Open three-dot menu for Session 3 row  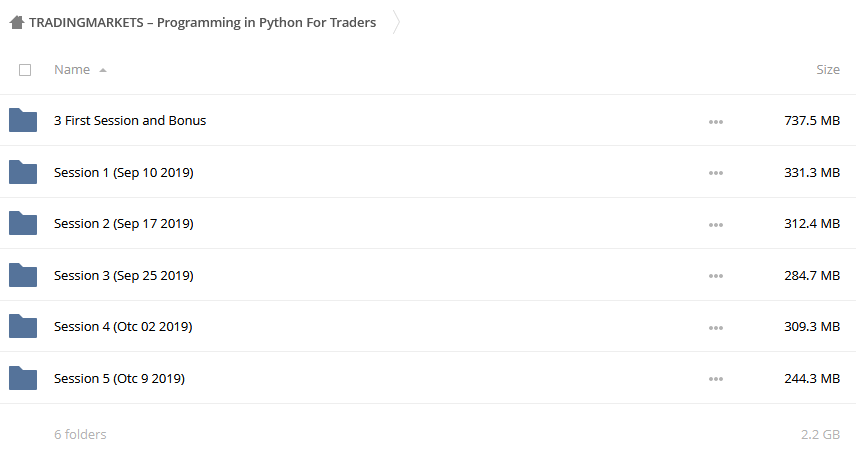pos(716,276)
